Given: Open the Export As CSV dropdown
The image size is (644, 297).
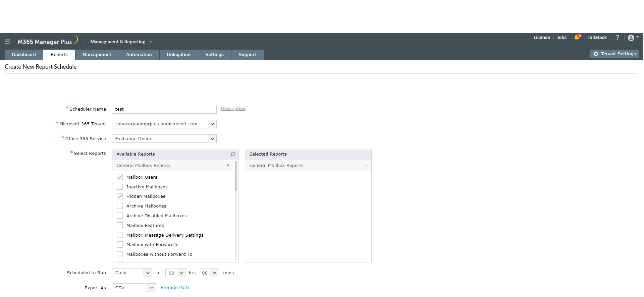Looking at the screenshot, I should (x=134, y=288).
